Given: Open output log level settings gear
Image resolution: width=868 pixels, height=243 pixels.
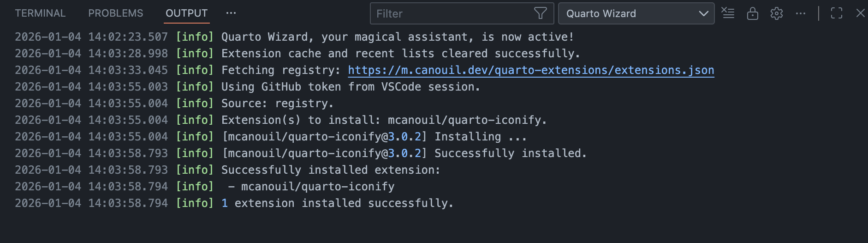Looking at the screenshot, I should pos(777,13).
